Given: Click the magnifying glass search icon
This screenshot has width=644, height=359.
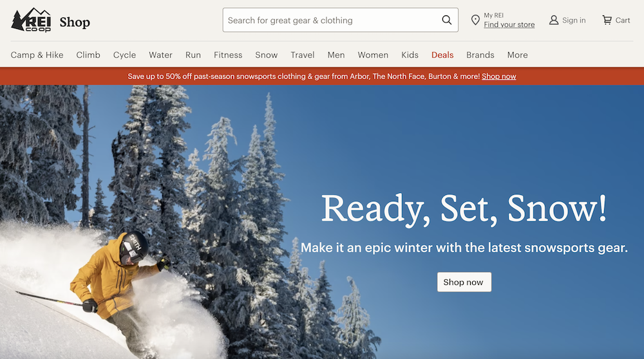Looking at the screenshot, I should point(446,20).
